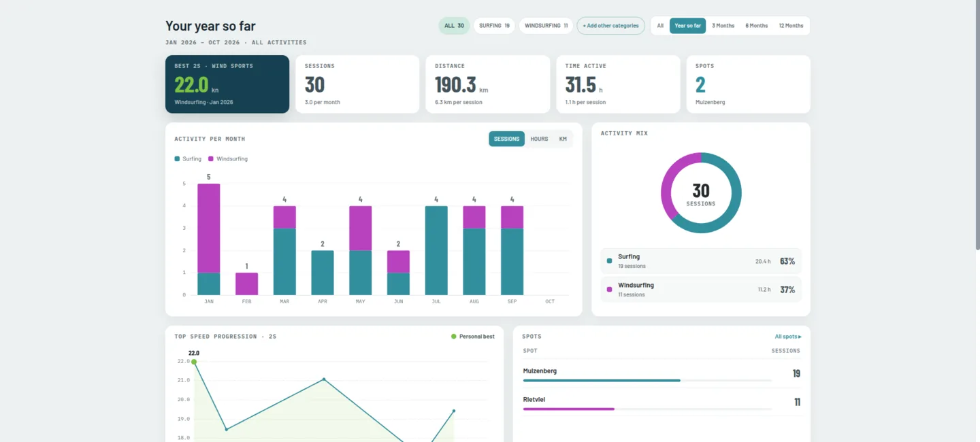
Task: Click the SEP bar in chart
Action: (512, 250)
